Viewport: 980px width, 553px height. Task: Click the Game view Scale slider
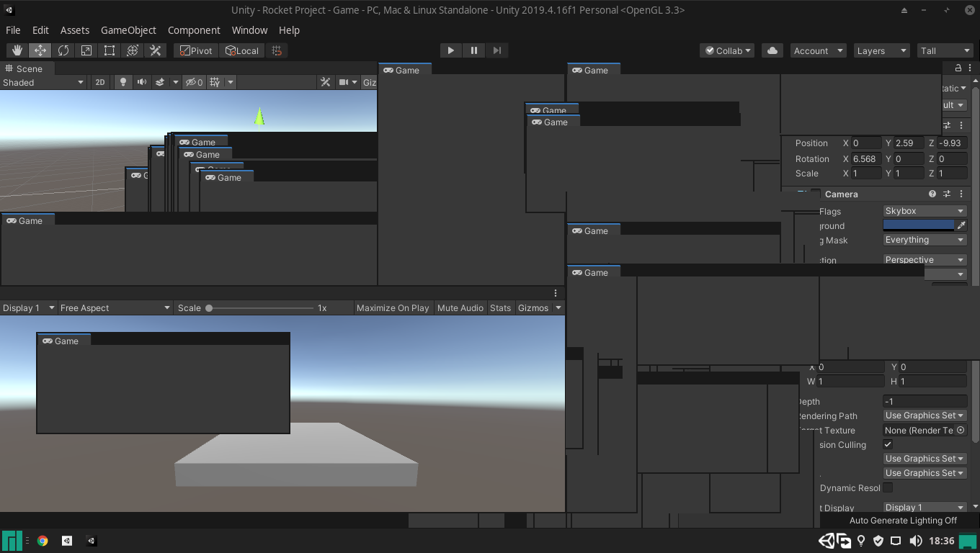coord(261,307)
